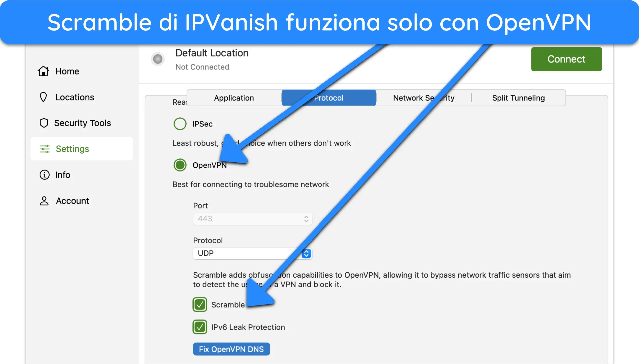Viewport: 639px width, 364px height.
Task: Click the Settings sliders icon
Action: coord(45,149)
